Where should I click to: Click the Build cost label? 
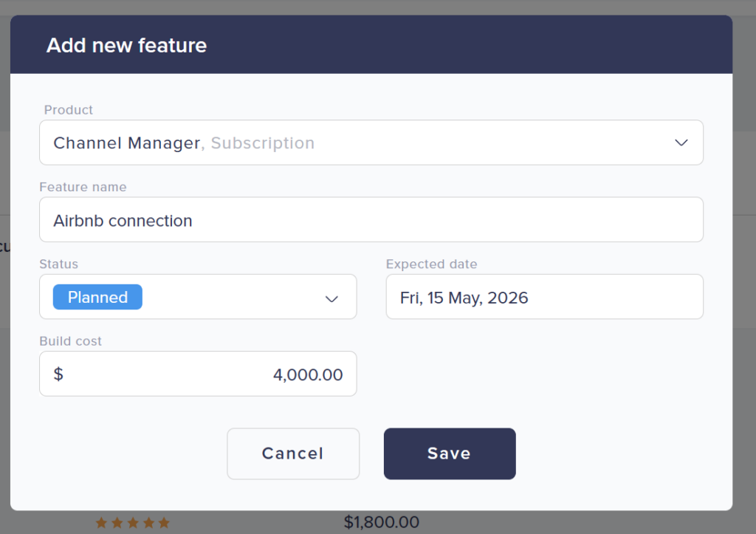point(71,341)
